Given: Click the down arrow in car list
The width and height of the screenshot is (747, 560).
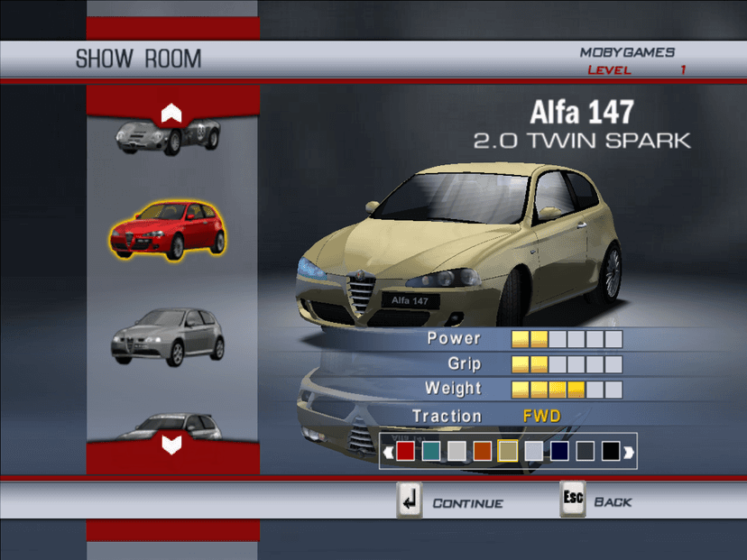Looking at the screenshot, I should click(x=171, y=445).
